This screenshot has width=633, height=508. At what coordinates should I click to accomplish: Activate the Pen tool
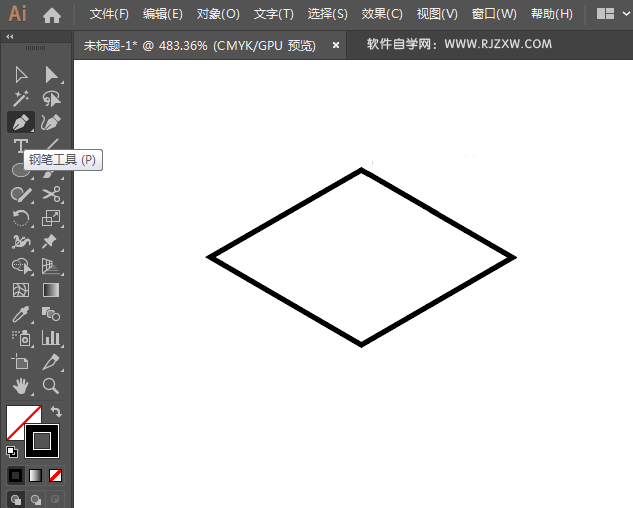[21, 122]
